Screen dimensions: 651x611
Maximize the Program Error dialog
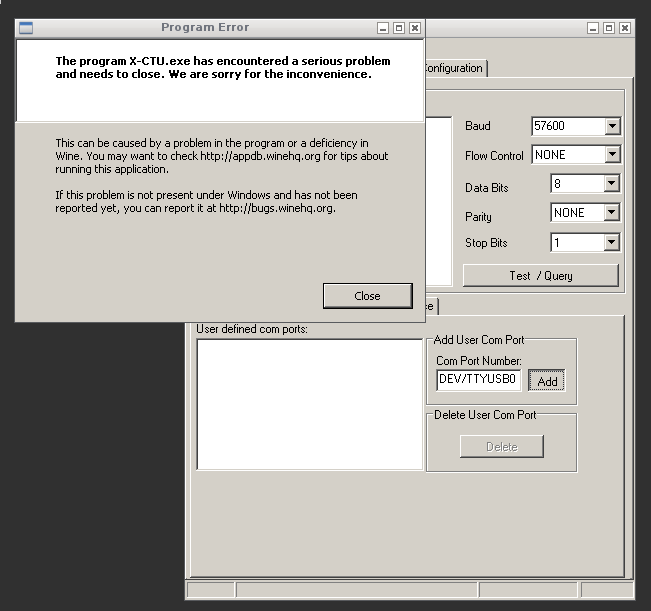(399, 28)
